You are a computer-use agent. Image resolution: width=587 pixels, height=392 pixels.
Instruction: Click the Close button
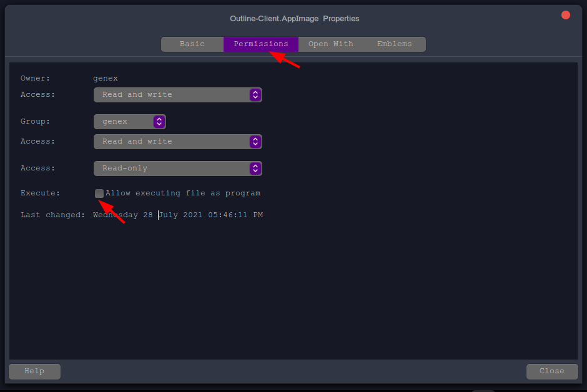[x=552, y=371]
